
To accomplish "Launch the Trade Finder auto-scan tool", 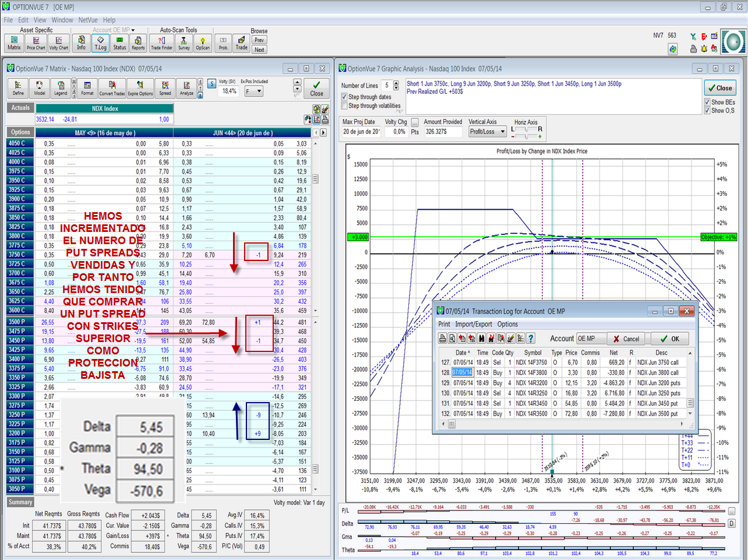I will point(161,43).
